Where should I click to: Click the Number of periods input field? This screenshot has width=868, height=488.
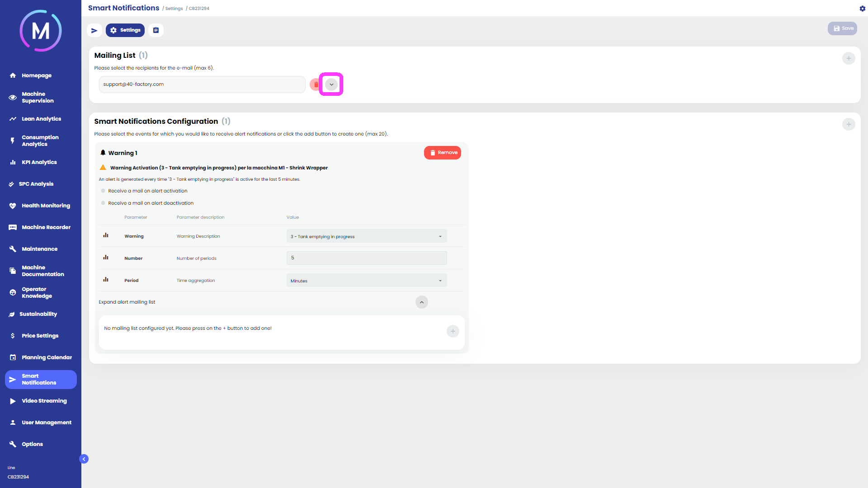point(366,258)
